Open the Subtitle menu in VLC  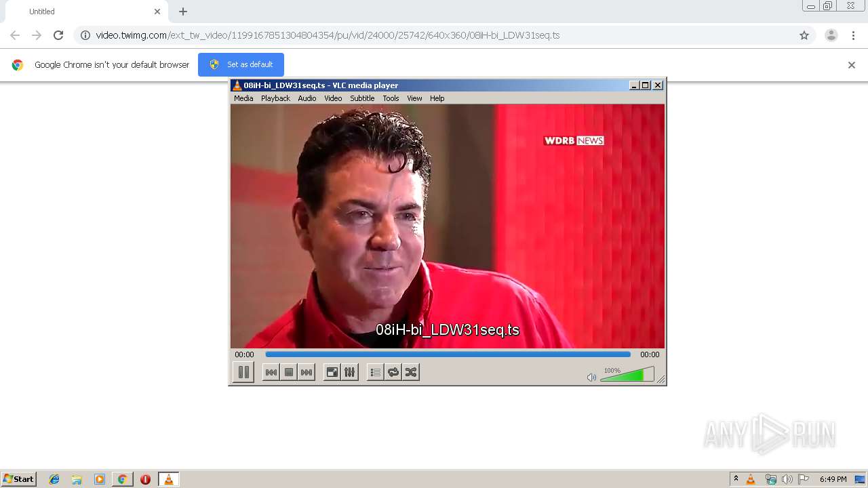[x=362, y=98]
